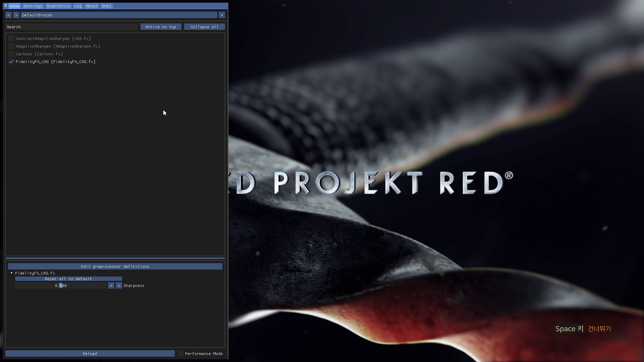The image size is (644, 362).
Task: Go to the next preset arrow
Action: pos(16,15)
